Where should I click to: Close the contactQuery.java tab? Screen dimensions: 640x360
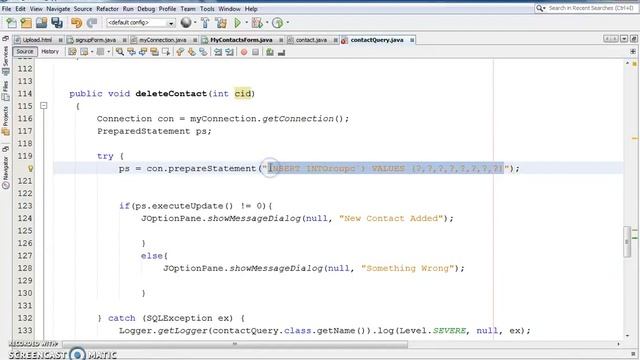click(412, 40)
